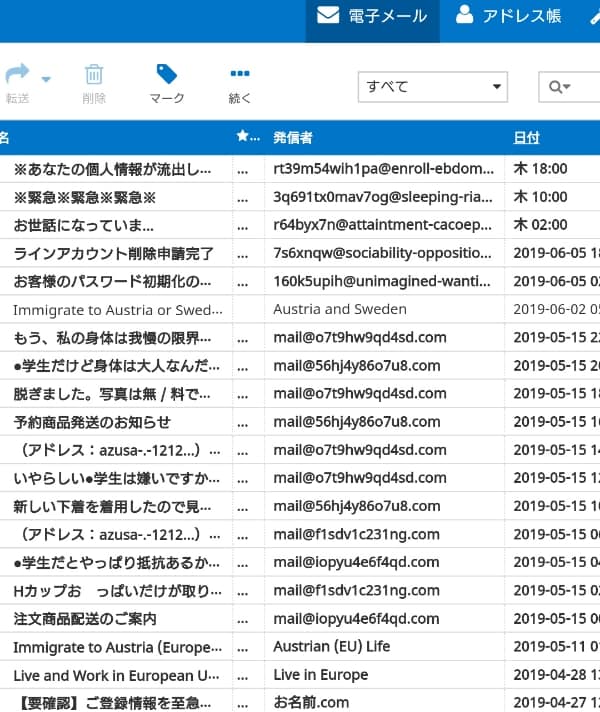Screen dimensions: 600x712
Task: Toggle flag on the ラインアカウント削除申請完了 message
Action: tap(242, 253)
